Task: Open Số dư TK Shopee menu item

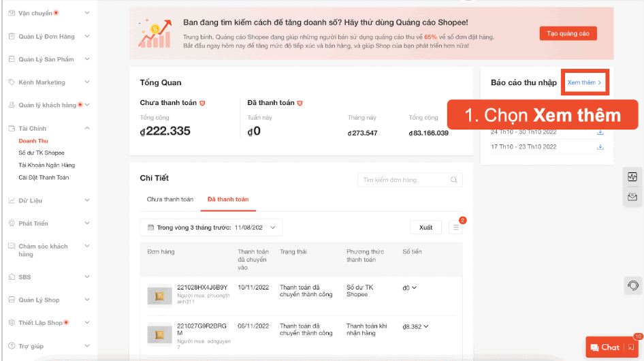Action: [x=42, y=153]
